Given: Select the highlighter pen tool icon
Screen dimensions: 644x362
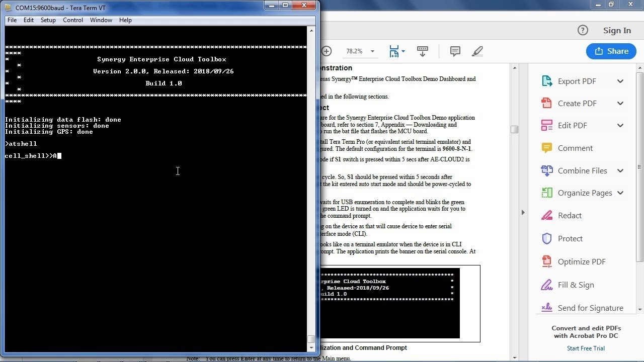Looking at the screenshot, I should [x=477, y=51].
